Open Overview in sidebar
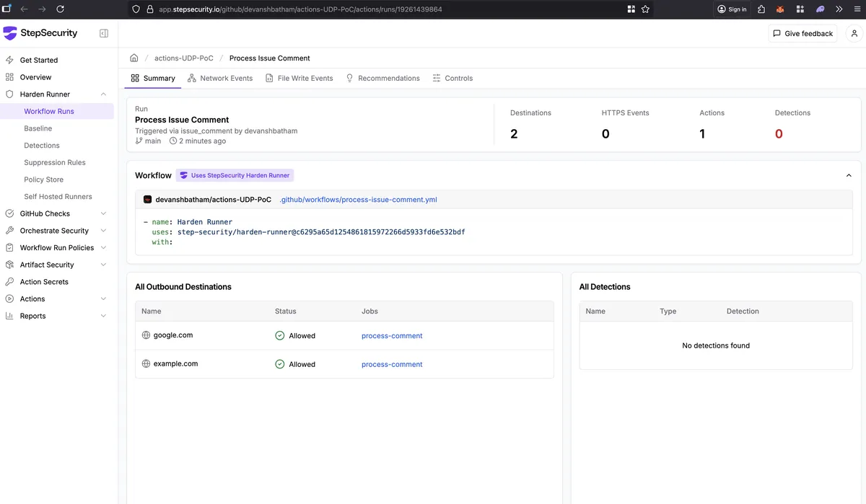This screenshot has width=866, height=504. pyautogui.click(x=35, y=77)
